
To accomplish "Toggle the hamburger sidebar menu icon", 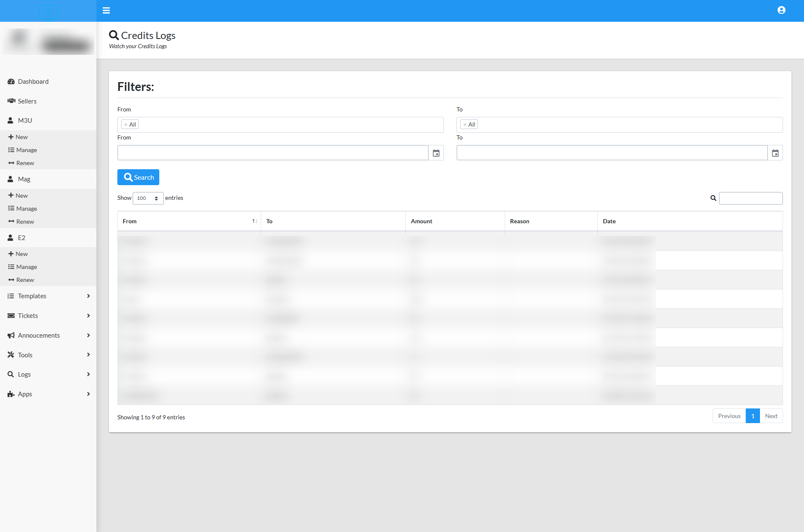I will click(x=106, y=10).
